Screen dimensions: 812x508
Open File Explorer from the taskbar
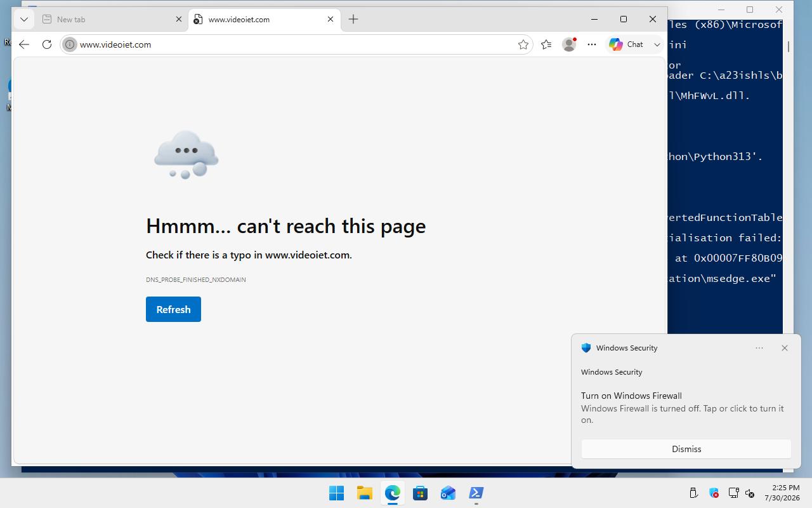pos(364,493)
